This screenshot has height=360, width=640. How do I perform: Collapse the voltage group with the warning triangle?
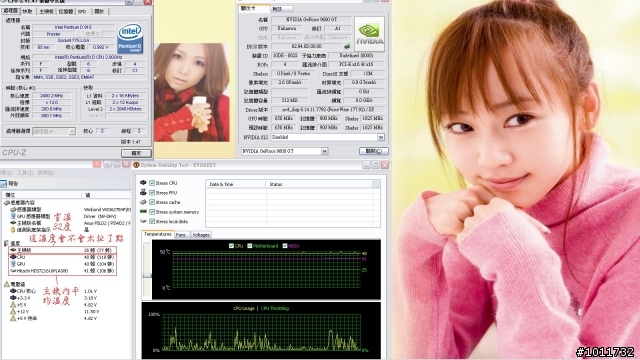tap(7, 284)
